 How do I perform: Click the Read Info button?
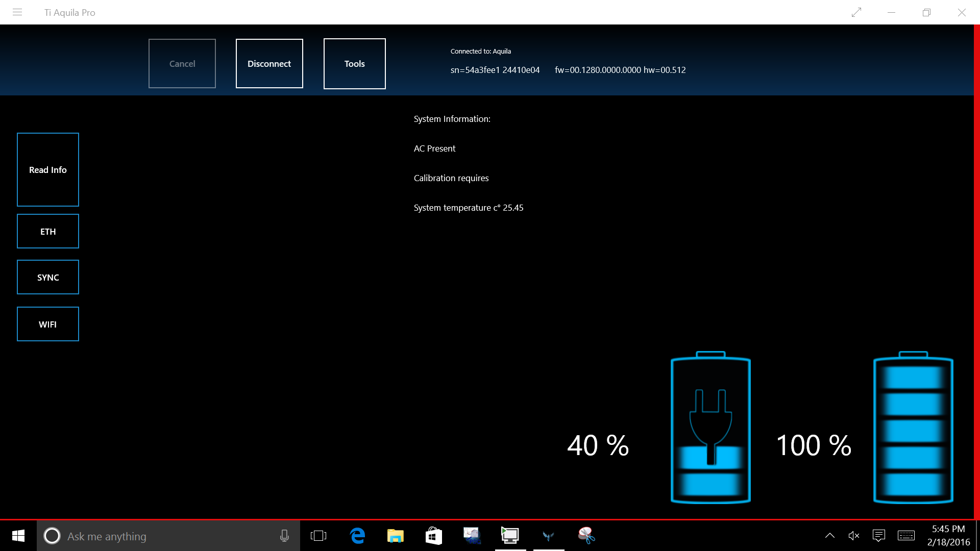(48, 170)
